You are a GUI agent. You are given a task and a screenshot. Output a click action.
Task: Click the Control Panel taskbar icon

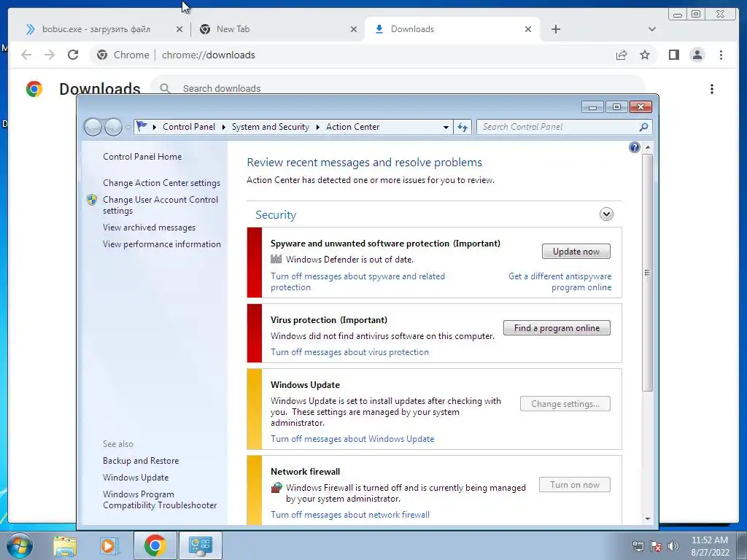200,545
